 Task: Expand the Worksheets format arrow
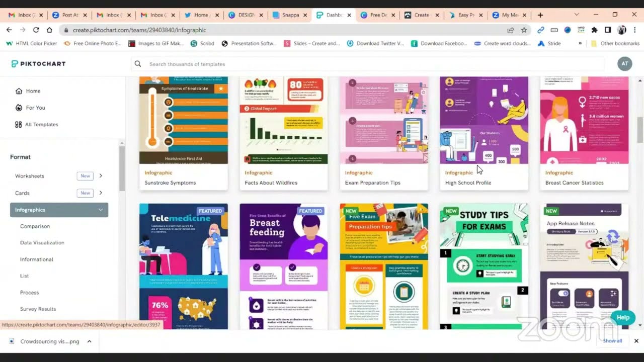101,176
